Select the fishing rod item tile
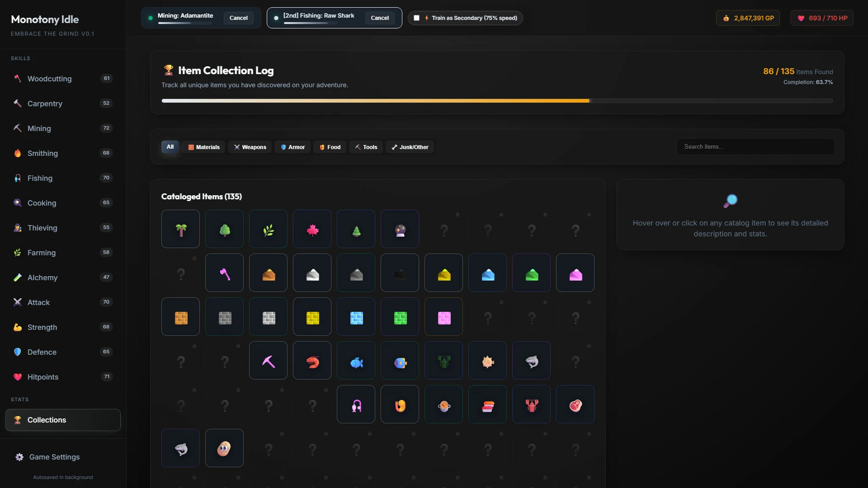Screen dimensions: 868x488 (356, 404)
